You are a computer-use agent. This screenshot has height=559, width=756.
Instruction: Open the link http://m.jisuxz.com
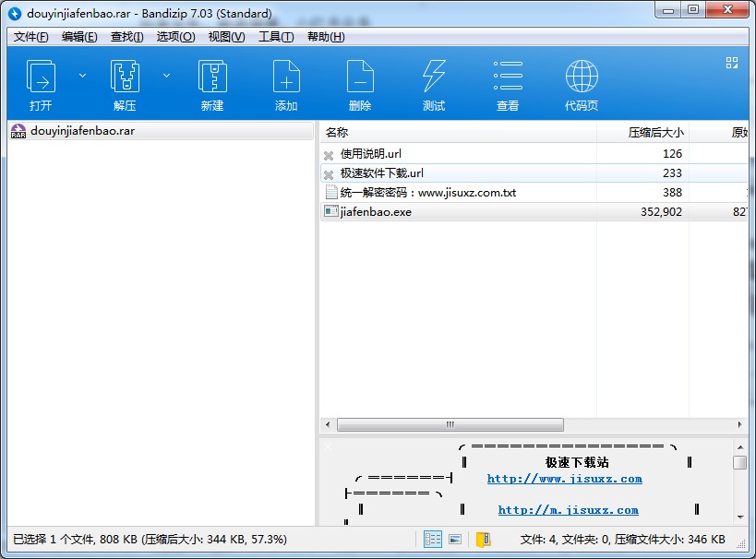coord(569,510)
